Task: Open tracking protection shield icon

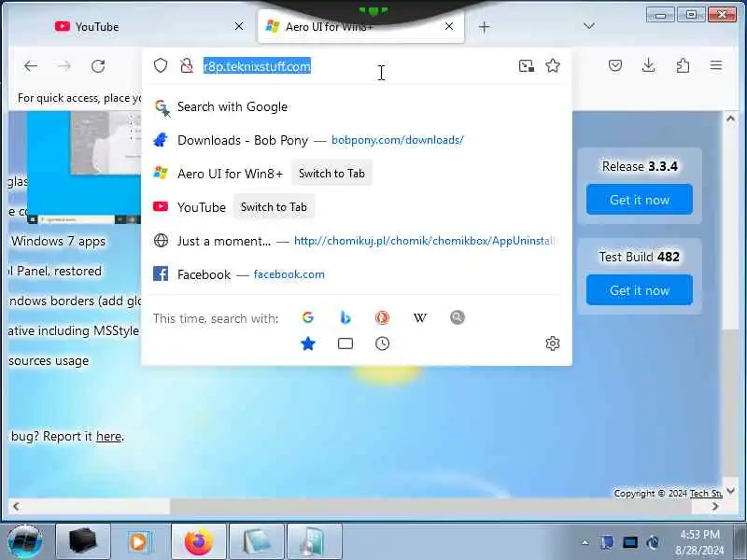Action: [161, 65]
